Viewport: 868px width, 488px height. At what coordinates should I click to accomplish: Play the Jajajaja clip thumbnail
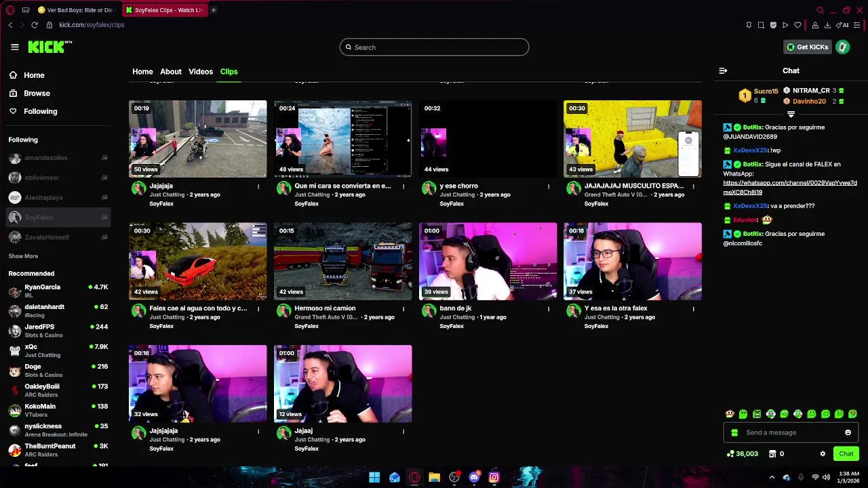coord(198,139)
